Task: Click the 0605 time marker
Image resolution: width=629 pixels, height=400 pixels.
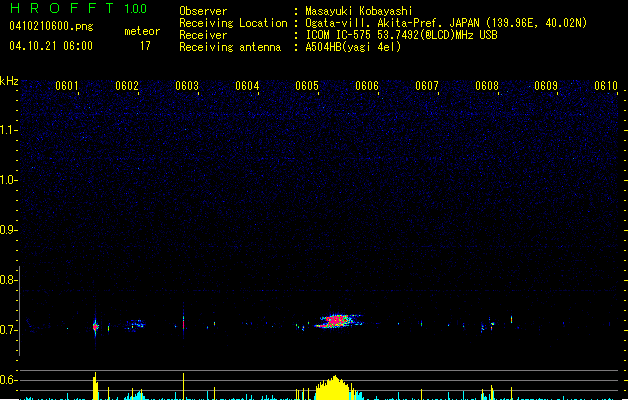Action: (307, 86)
